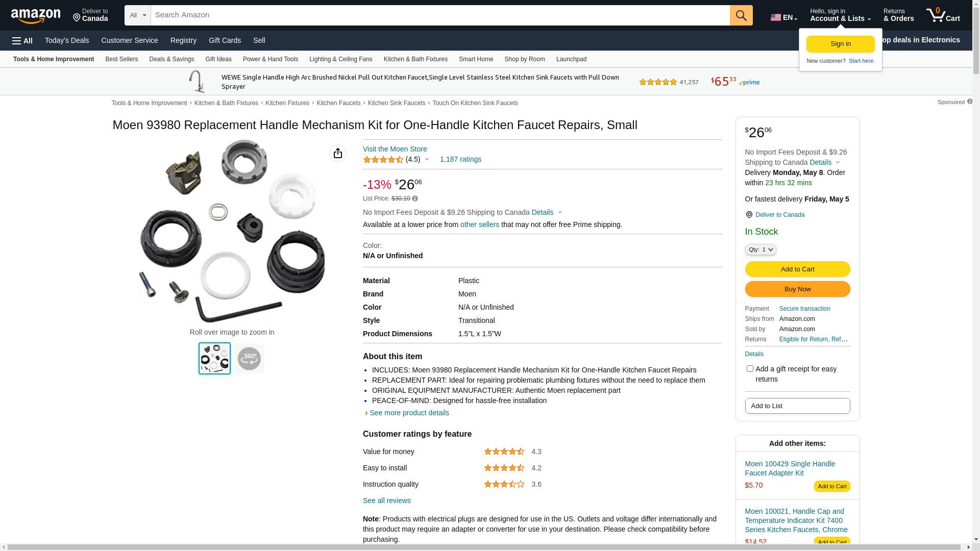Click the yellow Add to Cart button
This screenshot has width=980, height=551.
pos(797,269)
